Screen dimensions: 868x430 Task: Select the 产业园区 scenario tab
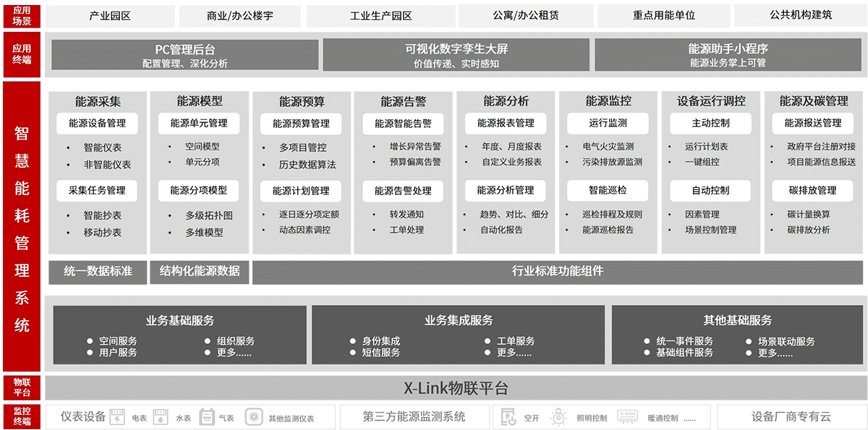[x=110, y=15]
